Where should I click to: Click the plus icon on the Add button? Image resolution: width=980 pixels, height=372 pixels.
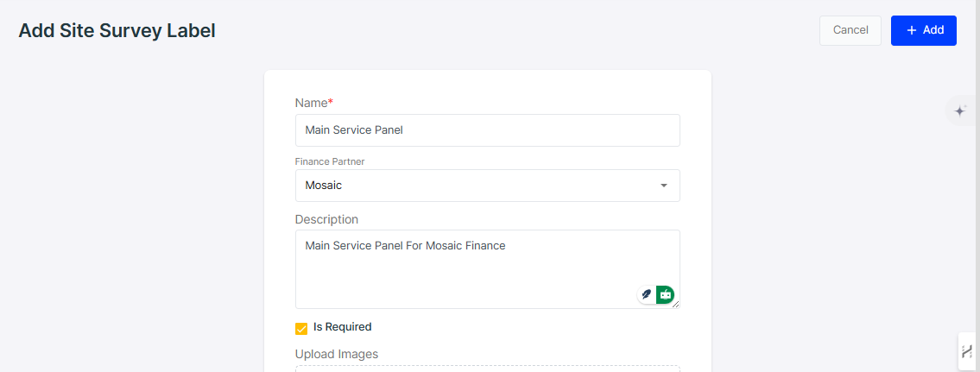[x=911, y=30]
